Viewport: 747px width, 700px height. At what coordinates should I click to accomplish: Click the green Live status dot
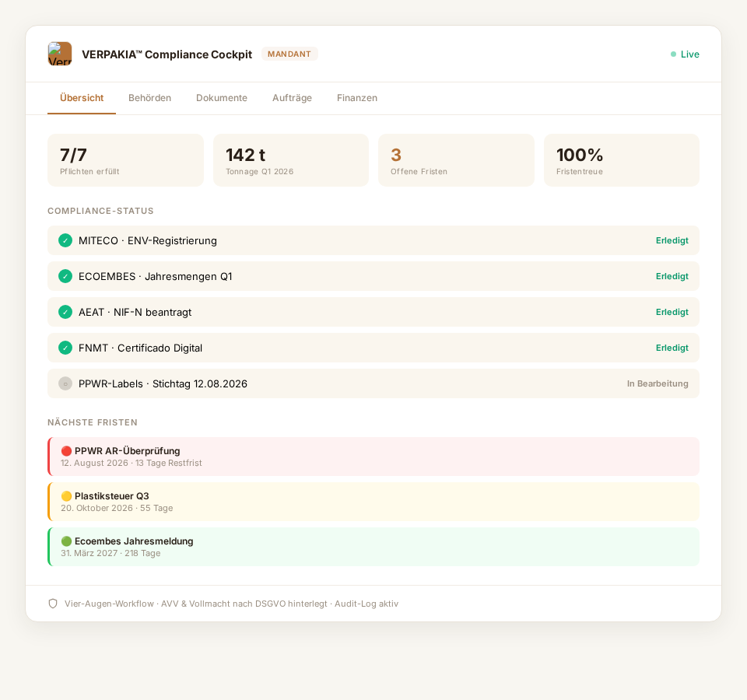tap(673, 54)
